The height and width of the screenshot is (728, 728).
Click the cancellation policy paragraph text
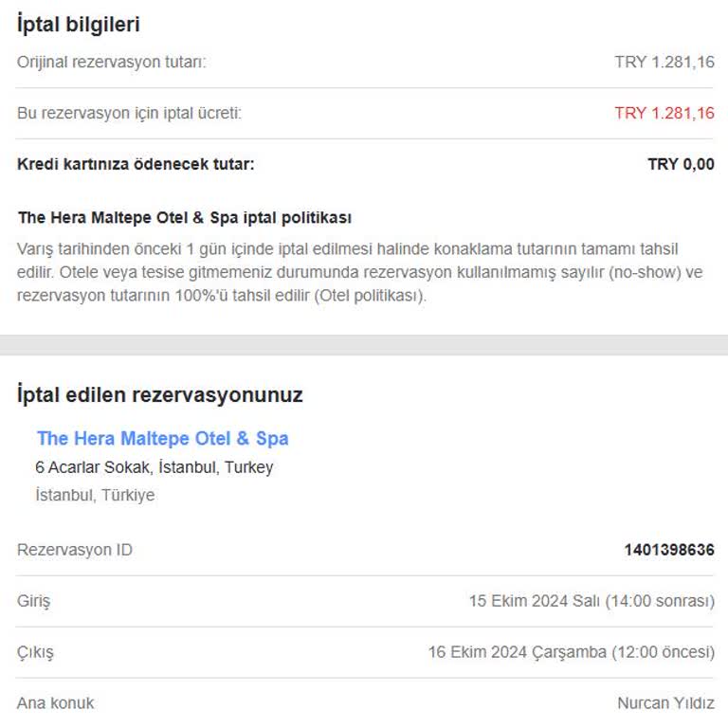click(x=347, y=272)
